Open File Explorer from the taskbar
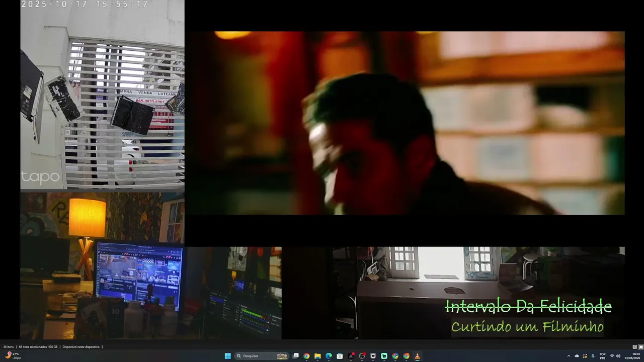Viewport: 644px width, 362px height. 317,356
